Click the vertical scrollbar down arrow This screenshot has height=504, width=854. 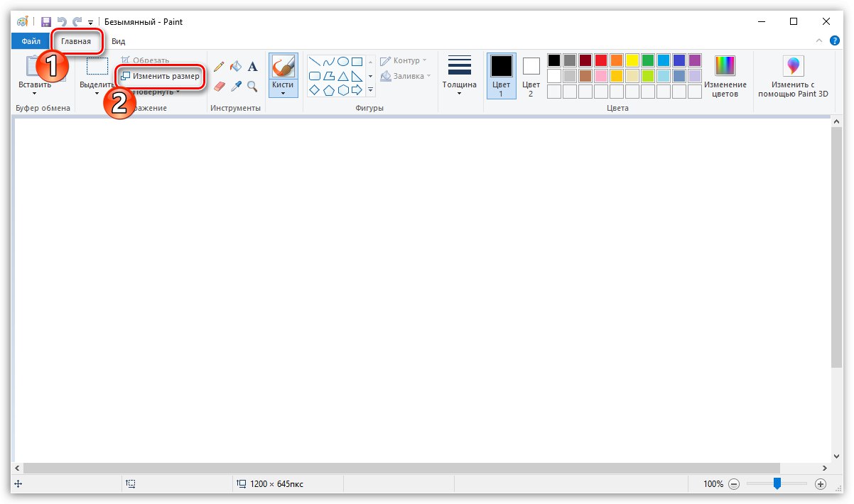[836, 456]
